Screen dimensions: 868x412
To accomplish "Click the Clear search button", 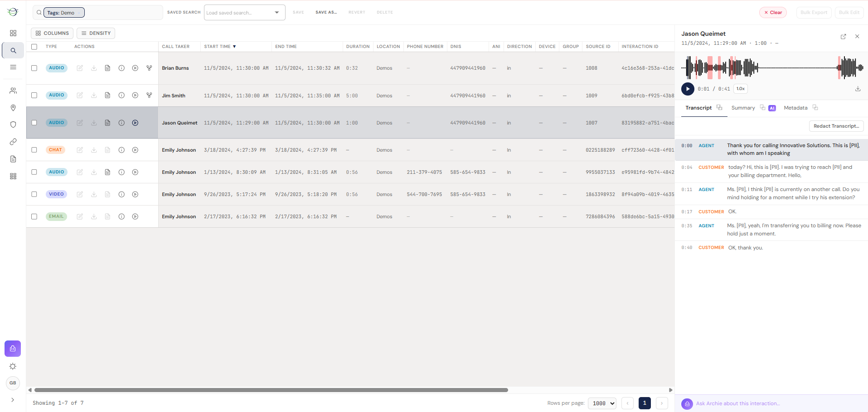I will [x=773, y=13].
